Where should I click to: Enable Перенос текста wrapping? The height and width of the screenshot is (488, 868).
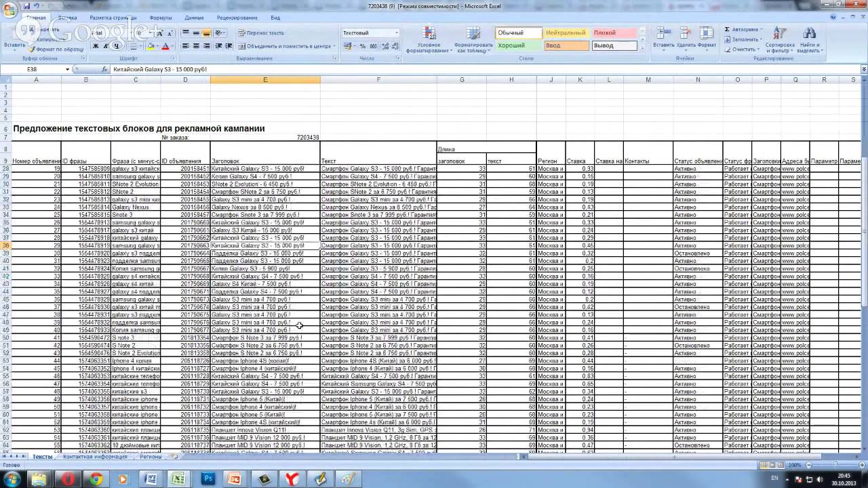tap(261, 33)
